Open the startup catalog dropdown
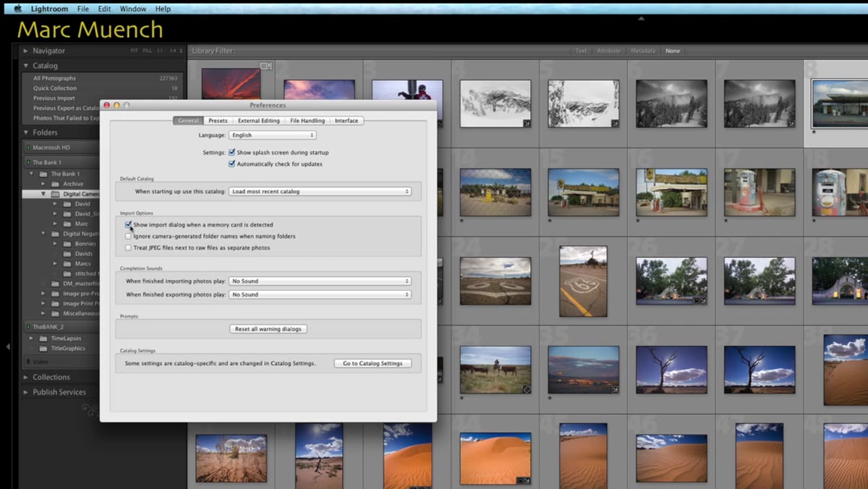This screenshot has height=489, width=868. coord(320,192)
